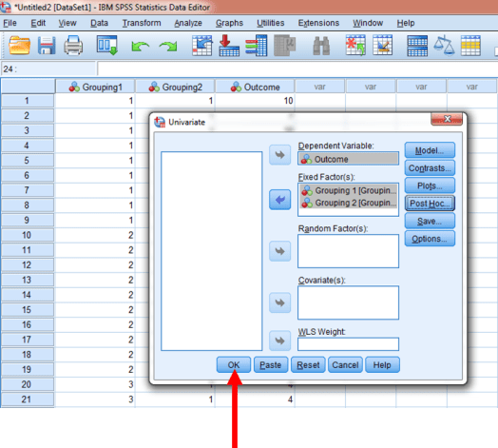Select Grouping 2 in Fixed Factors list

pos(349,203)
